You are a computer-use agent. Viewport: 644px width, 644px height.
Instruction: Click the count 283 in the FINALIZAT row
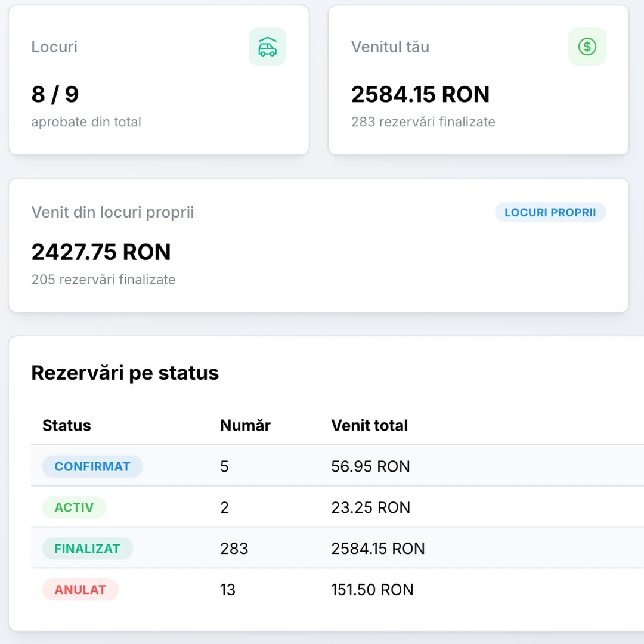[x=234, y=549]
